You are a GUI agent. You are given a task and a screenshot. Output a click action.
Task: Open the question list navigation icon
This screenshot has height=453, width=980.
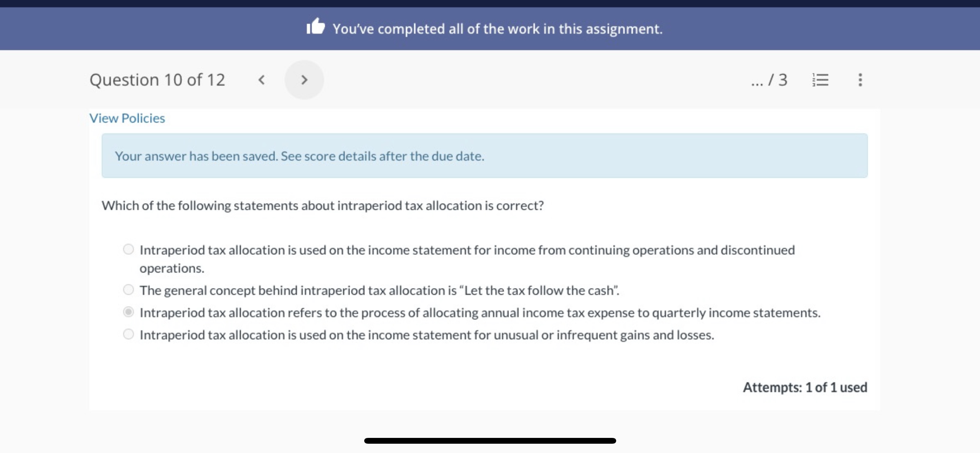821,79
